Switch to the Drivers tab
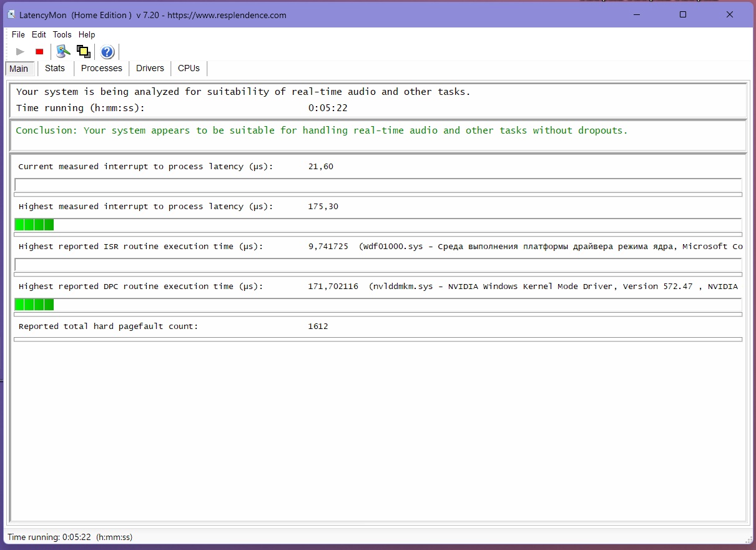The width and height of the screenshot is (756, 550). coord(150,68)
